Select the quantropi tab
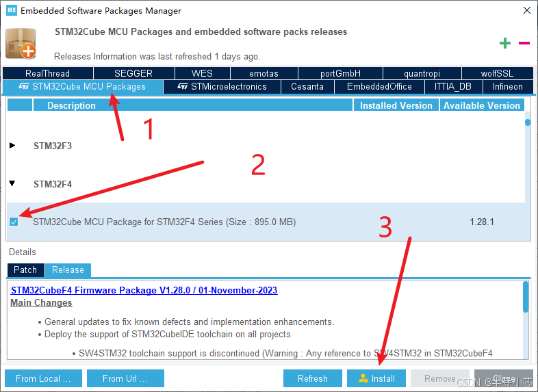 [x=422, y=73]
